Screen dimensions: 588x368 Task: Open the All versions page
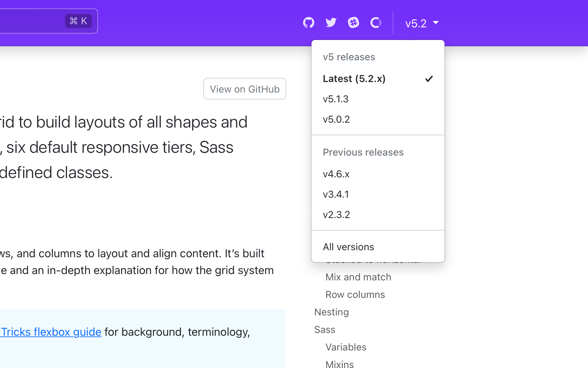(349, 247)
